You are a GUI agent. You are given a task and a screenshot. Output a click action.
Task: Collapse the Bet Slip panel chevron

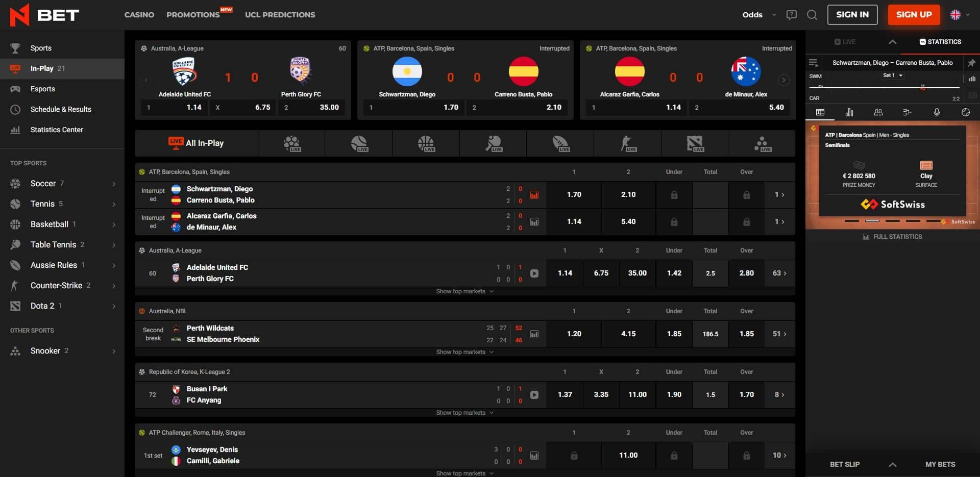pyautogui.click(x=892, y=465)
